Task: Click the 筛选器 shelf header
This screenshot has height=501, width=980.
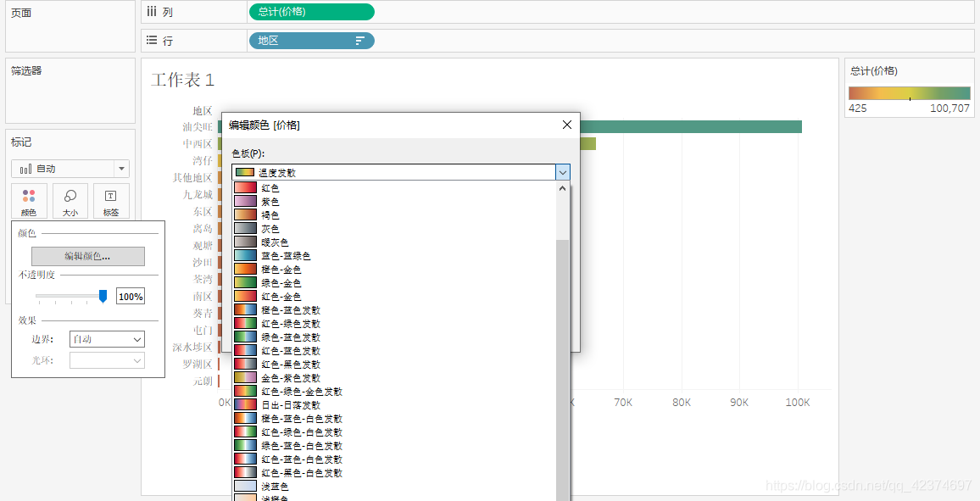Action: coord(26,70)
